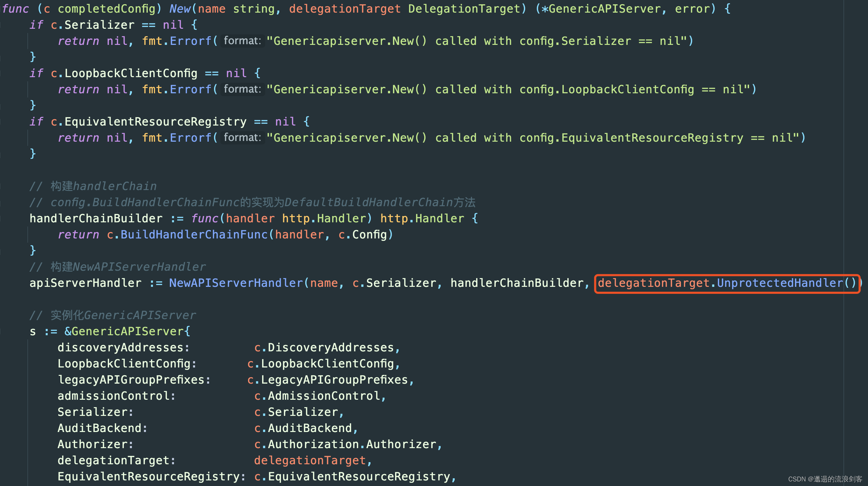Click the "UnprotectedHandler()" method call
This screenshot has width=868, height=486.
pyautogui.click(x=787, y=283)
